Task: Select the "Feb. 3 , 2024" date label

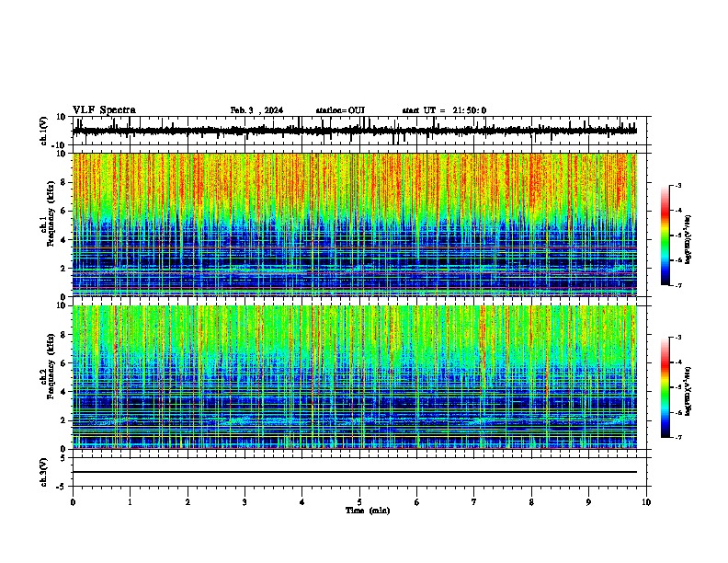Action: point(256,110)
